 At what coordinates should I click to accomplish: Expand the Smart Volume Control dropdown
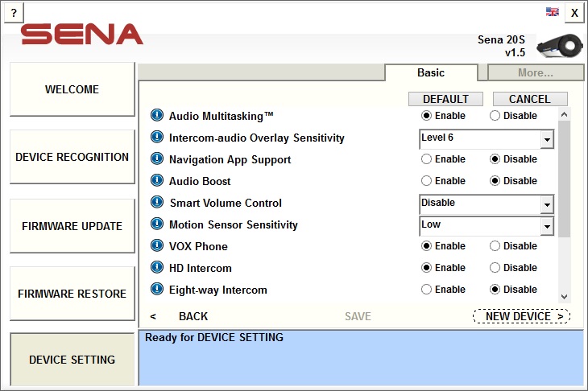point(487,204)
